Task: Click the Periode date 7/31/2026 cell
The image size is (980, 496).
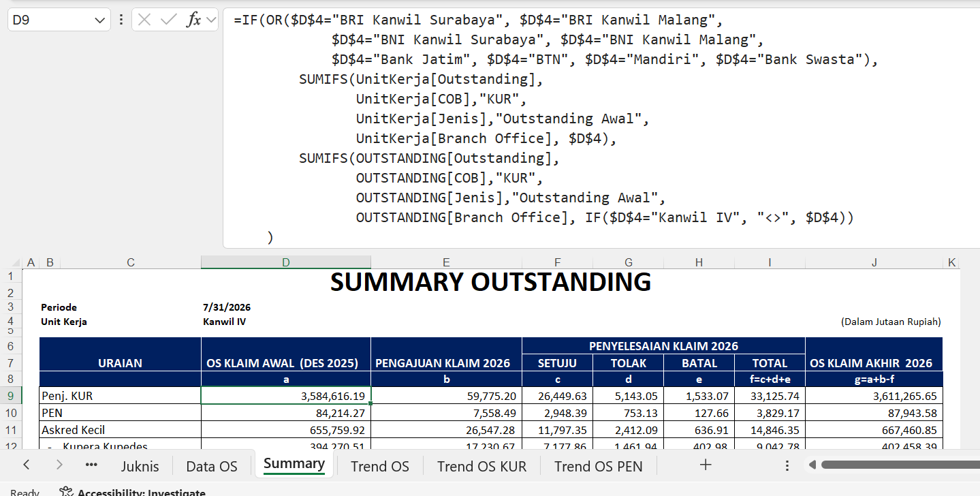Action: pos(227,307)
